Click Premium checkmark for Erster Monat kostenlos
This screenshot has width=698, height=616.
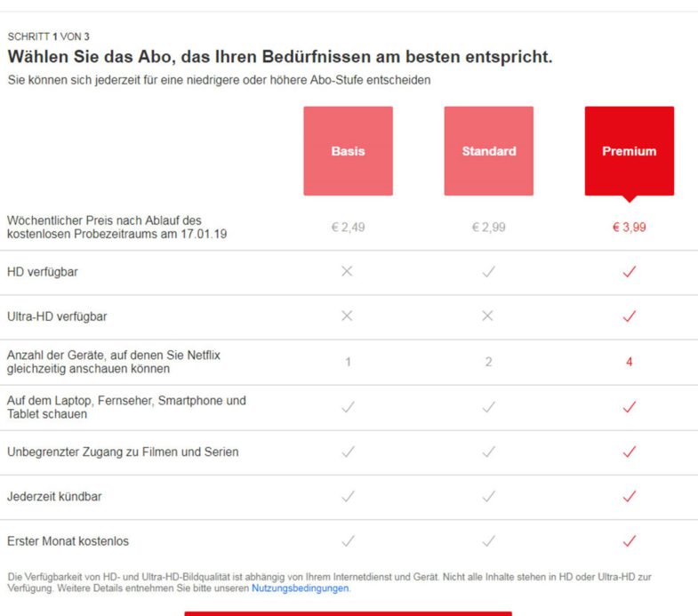(630, 540)
